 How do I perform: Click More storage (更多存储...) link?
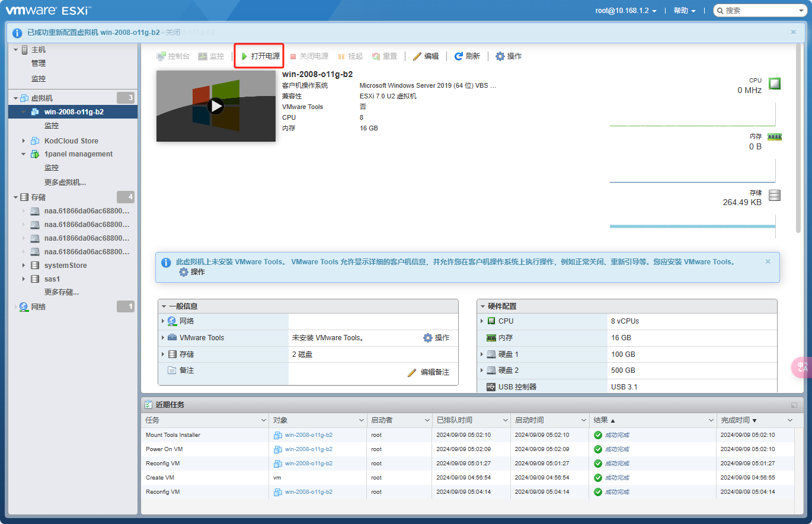tap(62, 292)
